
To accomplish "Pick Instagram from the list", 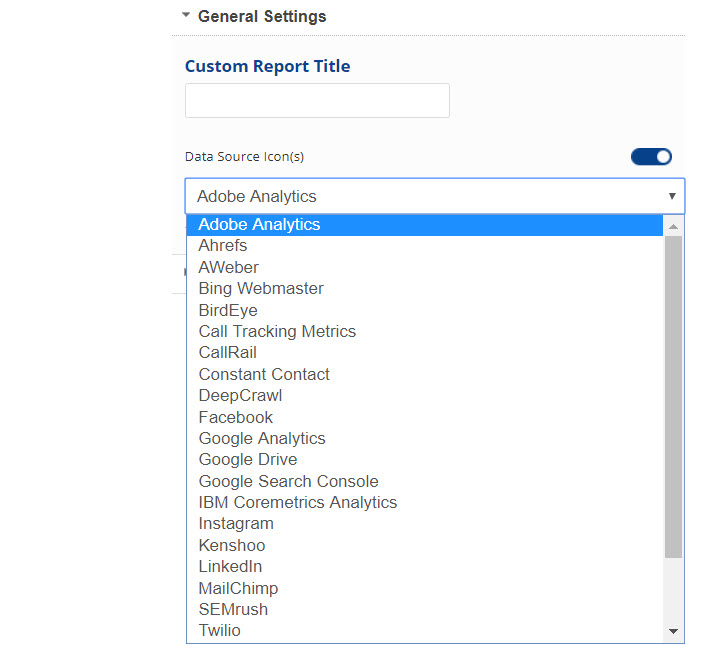I will coord(236,523).
